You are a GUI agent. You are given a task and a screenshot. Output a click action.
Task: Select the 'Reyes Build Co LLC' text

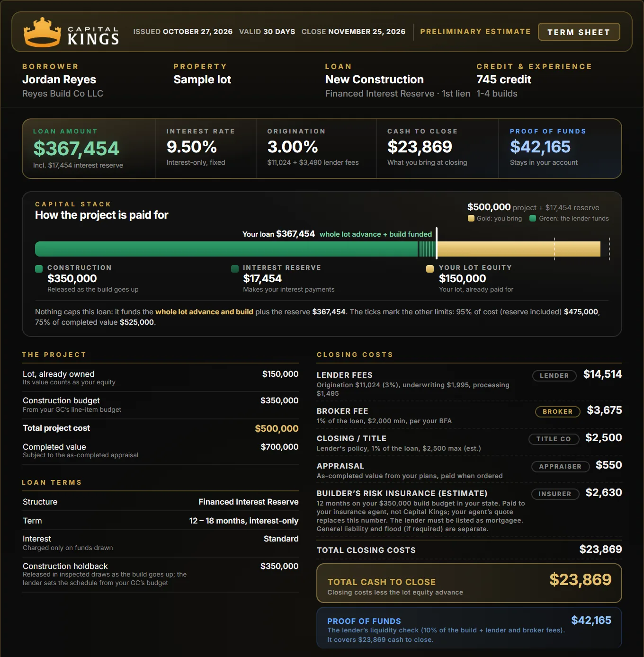(x=63, y=94)
